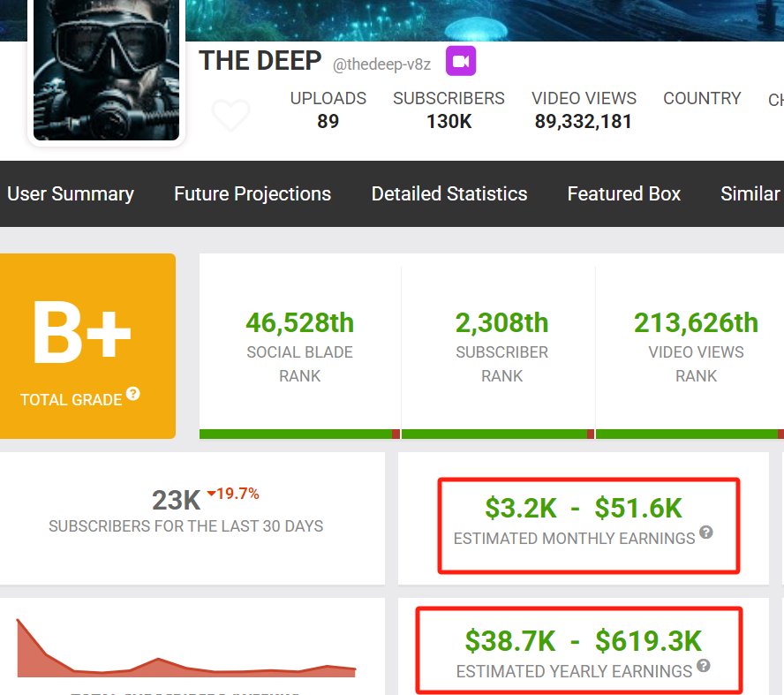Open the User Summary tab
The width and height of the screenshot is (784, 695).
tap(71, 194)
